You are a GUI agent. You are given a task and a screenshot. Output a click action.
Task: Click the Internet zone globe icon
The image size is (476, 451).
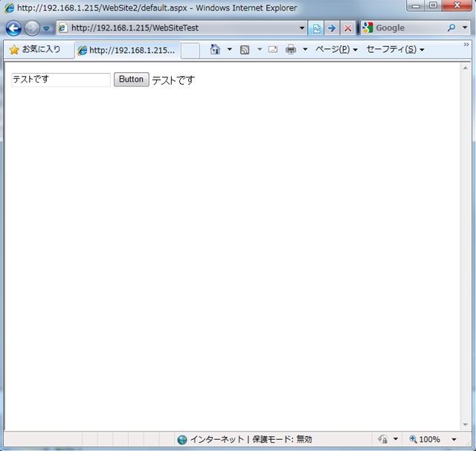coord(182,439)
